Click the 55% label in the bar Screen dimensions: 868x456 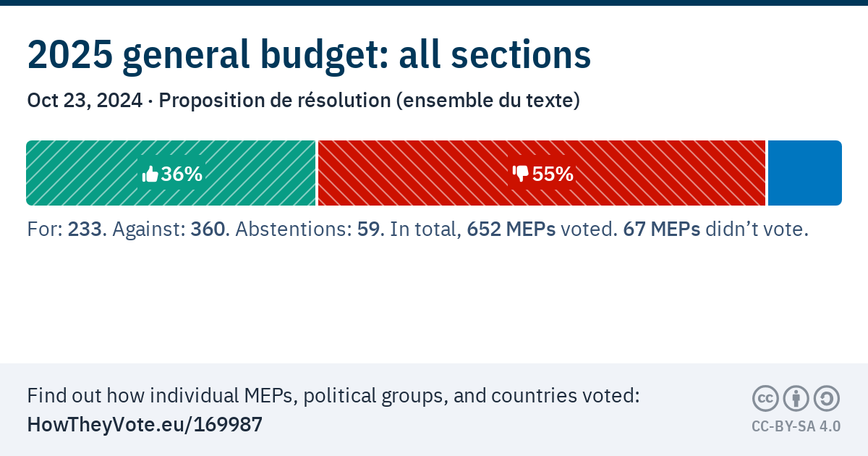[553, 174]
